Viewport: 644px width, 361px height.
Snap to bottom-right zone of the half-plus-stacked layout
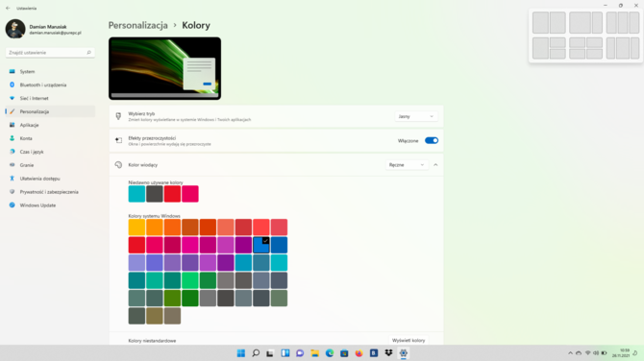pos(557,54)
